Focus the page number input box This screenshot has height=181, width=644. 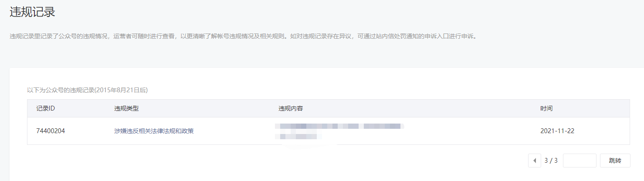coord(580,160)
